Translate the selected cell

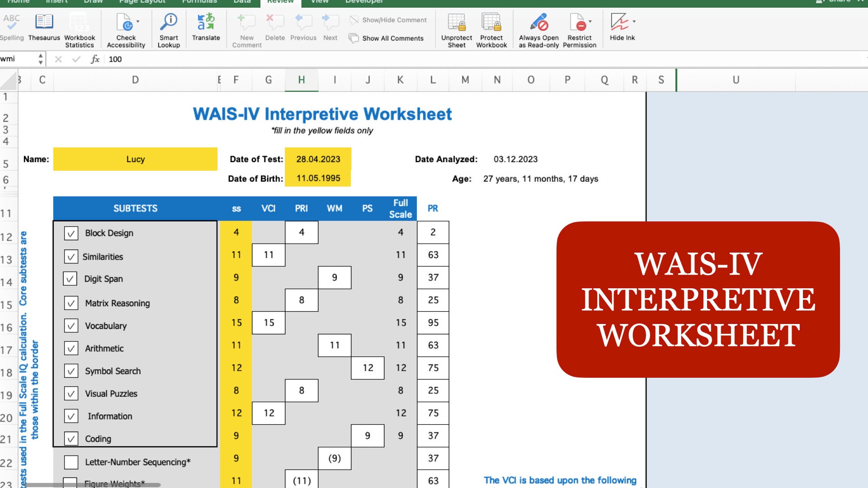point(206,26)
